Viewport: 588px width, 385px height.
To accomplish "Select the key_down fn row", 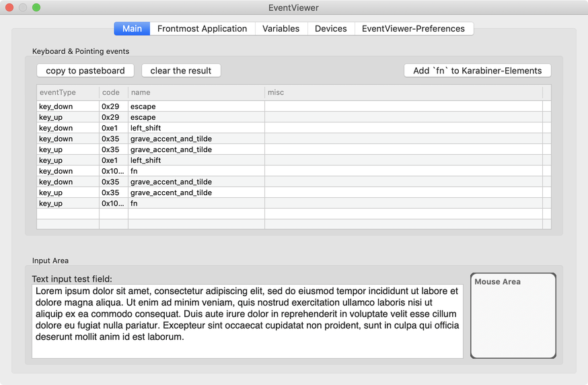I will (294, 171).
